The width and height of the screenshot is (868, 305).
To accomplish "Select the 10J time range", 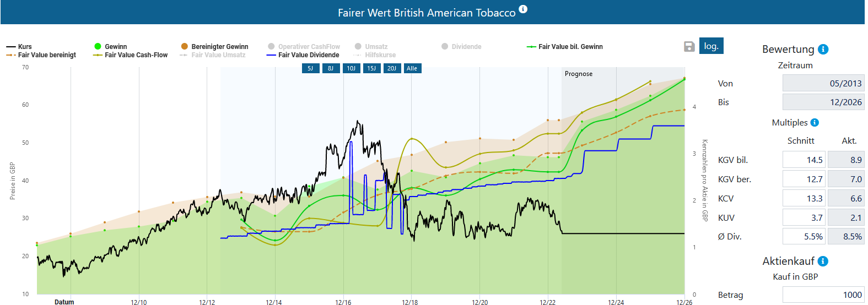I will click(351, 68).
